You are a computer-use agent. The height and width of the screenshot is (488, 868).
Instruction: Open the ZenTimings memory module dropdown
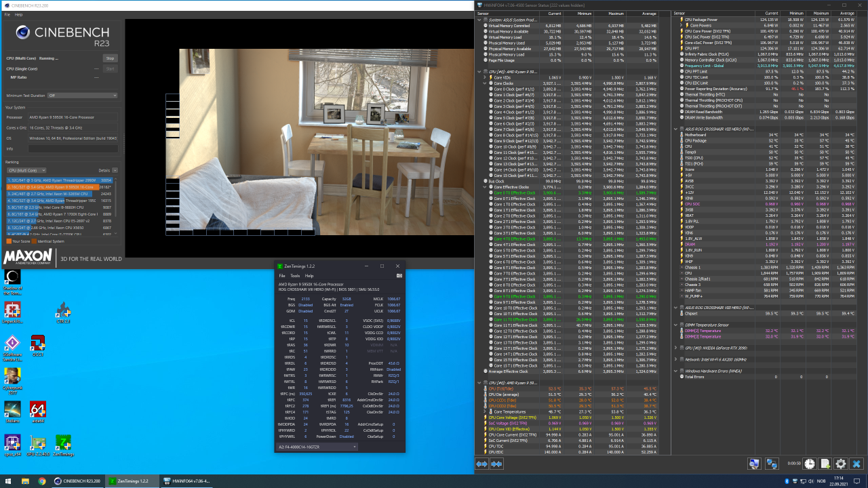(x=317, y=447)
